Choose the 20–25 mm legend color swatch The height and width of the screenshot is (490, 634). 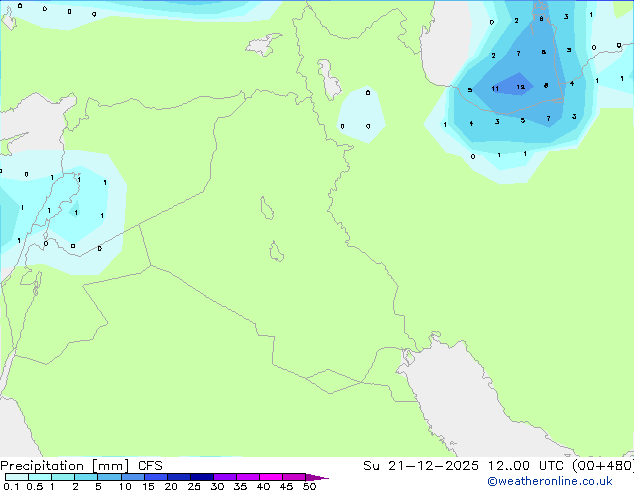[x=178, y=477]
